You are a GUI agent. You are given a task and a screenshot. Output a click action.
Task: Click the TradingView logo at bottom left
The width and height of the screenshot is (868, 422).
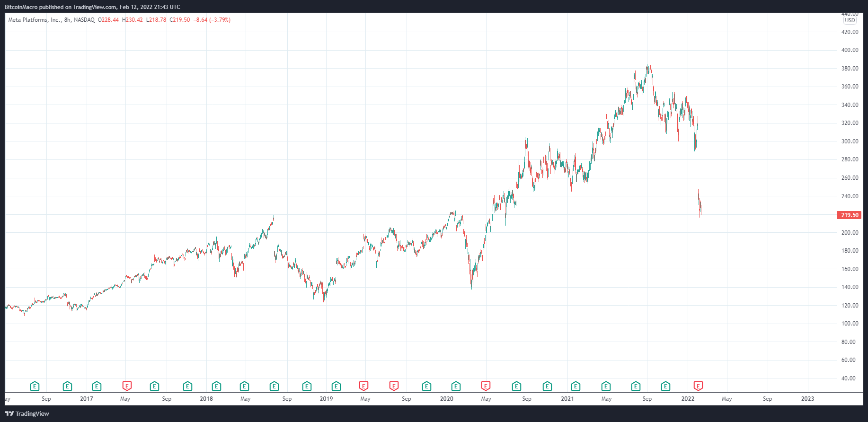[x=27, y=413]
